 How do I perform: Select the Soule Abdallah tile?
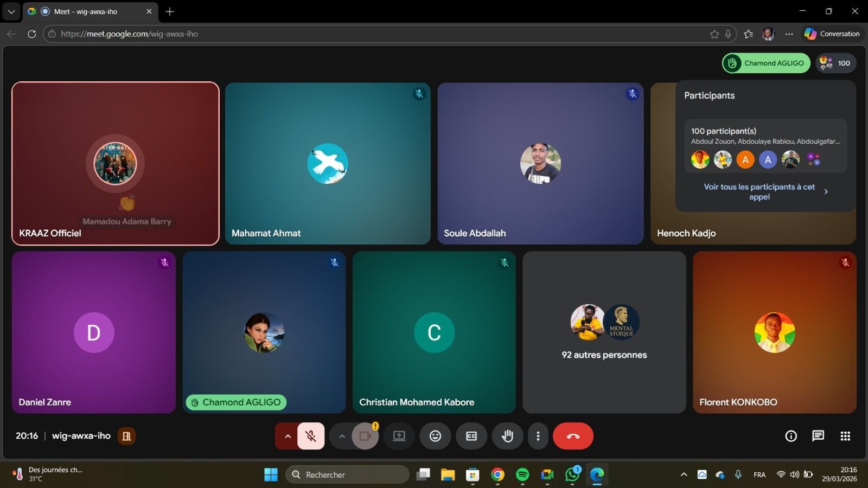pyautogui.click(x=540, y=163)
